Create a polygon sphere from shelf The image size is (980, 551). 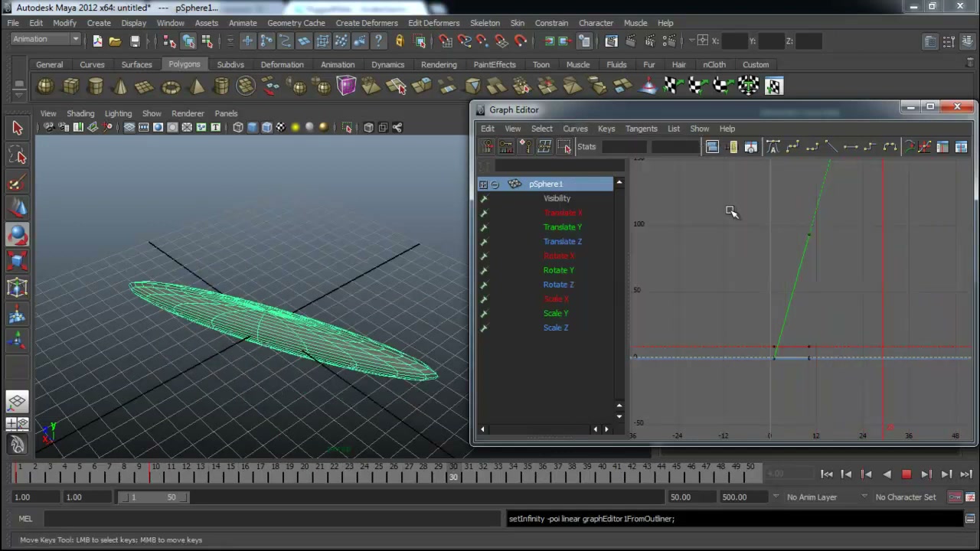pyautogui.click(x=45, y=86)
